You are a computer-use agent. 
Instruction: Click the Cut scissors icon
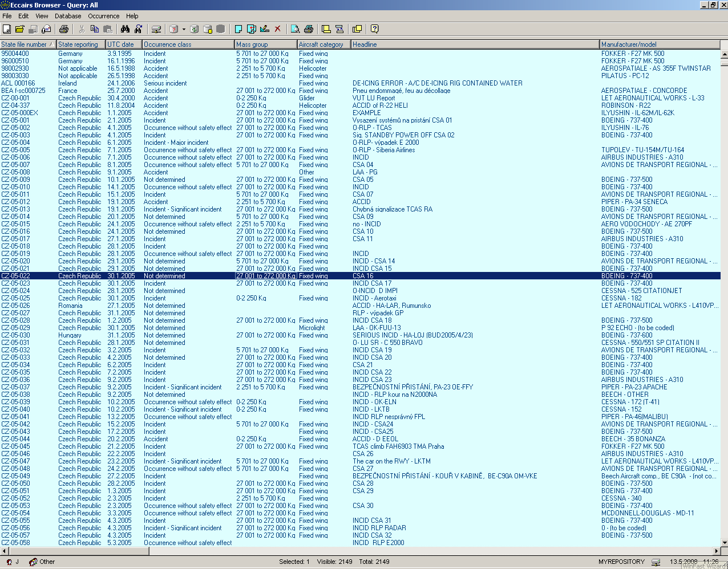coord(82,29)
